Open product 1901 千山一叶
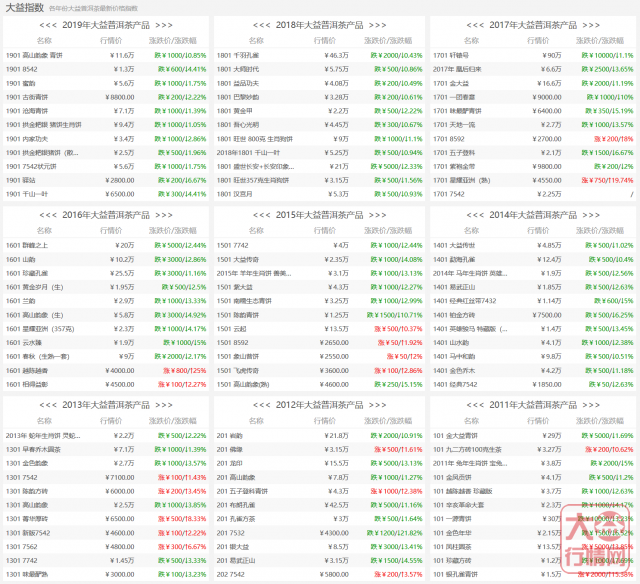The image size is (640, 584). (27, 194)
